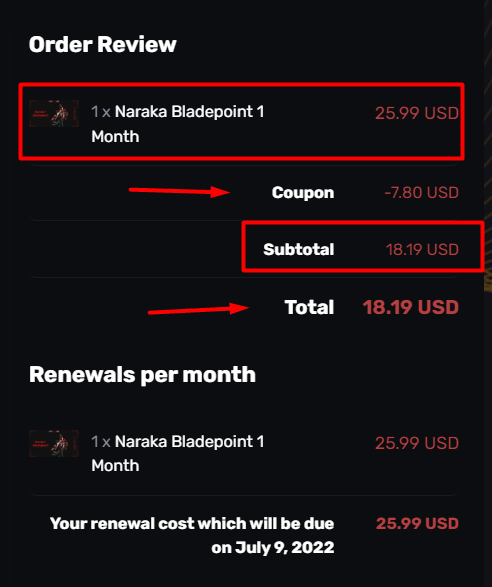Click the Subtotal label
Viewport: 492px width, 587px height.
298,249
